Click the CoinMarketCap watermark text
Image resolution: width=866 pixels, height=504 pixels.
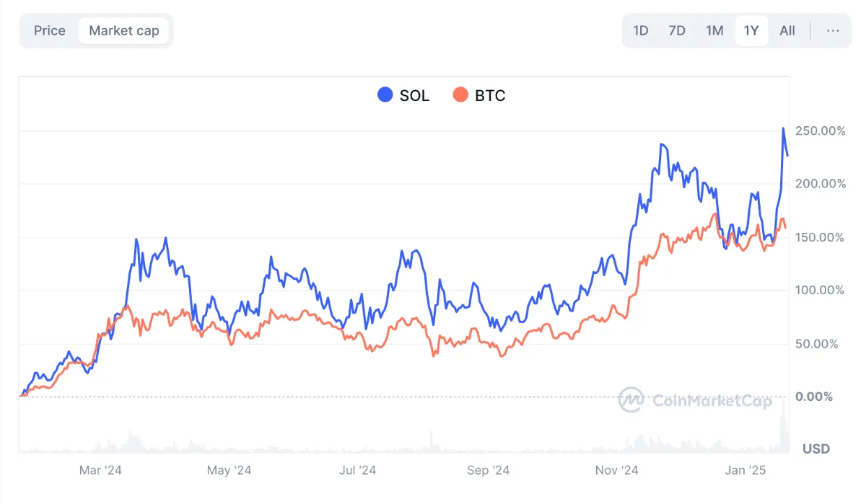tap(712, 401)
